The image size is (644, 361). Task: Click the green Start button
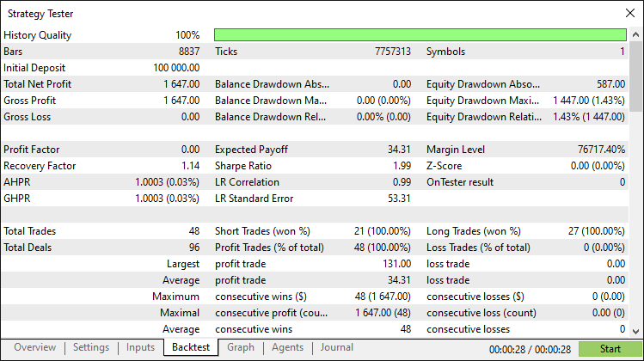pyautogui.click(x=610, y=349)
